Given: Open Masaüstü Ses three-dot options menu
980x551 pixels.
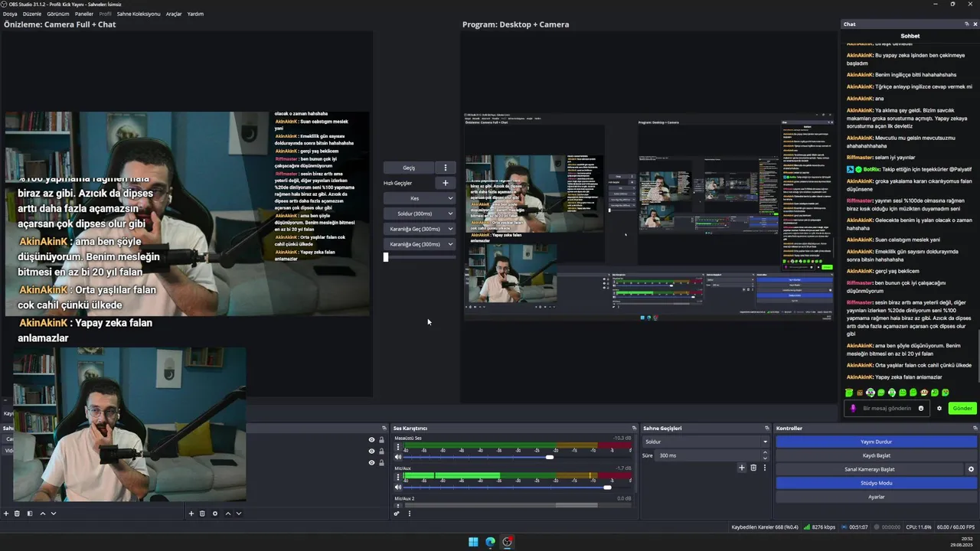Looking at the screenshot, I should point(398,447).
